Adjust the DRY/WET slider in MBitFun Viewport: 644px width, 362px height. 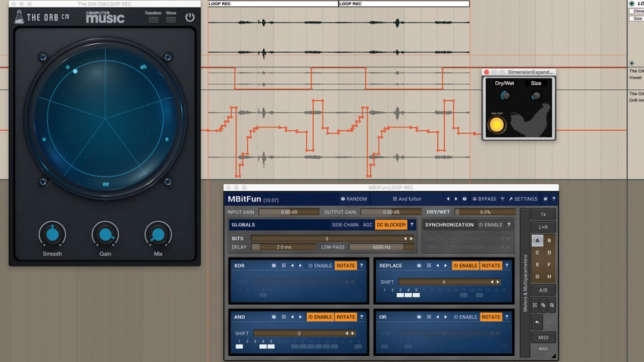coord(485,212)
